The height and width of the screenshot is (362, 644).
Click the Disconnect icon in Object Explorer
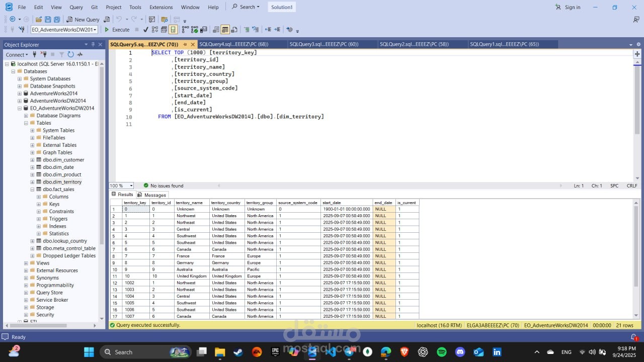[x=44, y=54]
